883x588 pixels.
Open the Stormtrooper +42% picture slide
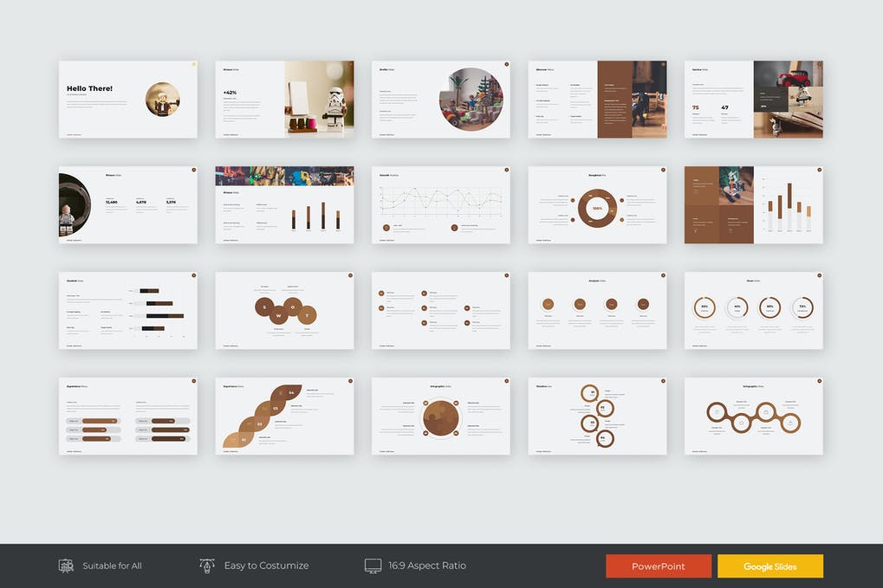coord(284,98)
